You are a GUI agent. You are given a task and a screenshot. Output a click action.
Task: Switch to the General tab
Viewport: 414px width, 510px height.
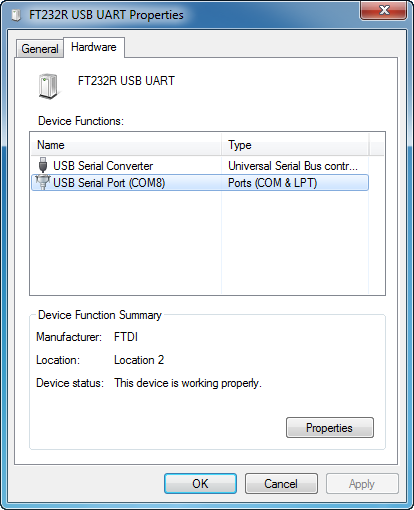point(40,49)
